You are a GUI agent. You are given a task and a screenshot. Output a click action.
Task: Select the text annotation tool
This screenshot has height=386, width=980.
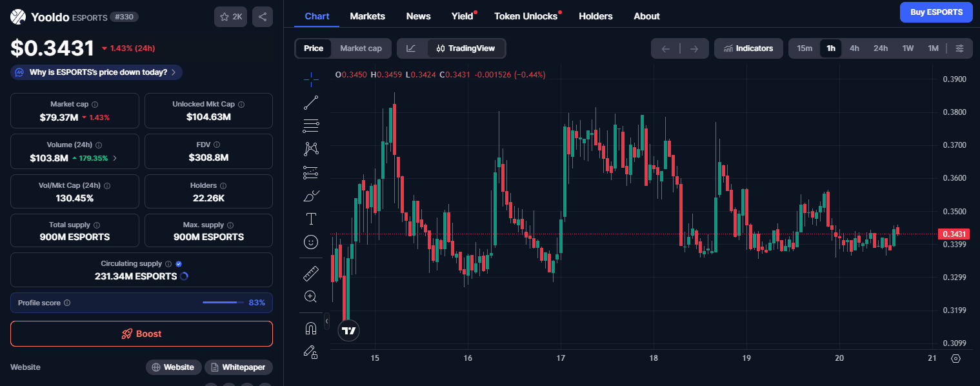[311, 219]
